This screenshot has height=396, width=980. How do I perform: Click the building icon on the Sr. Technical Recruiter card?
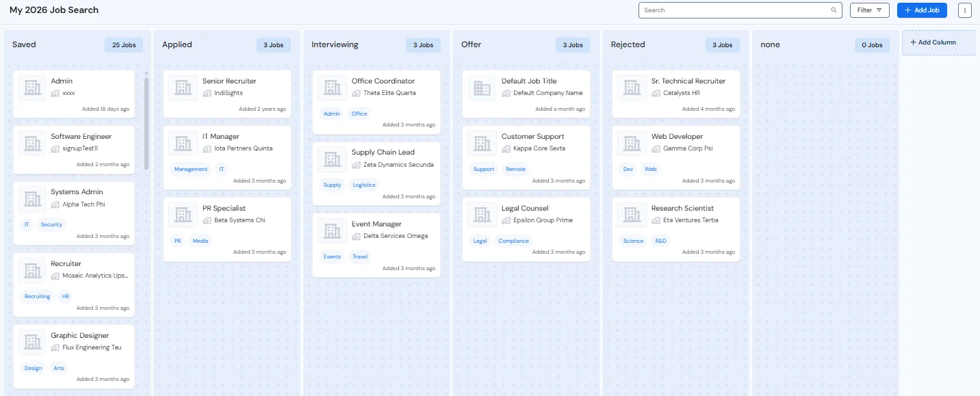tap(632, 87)
